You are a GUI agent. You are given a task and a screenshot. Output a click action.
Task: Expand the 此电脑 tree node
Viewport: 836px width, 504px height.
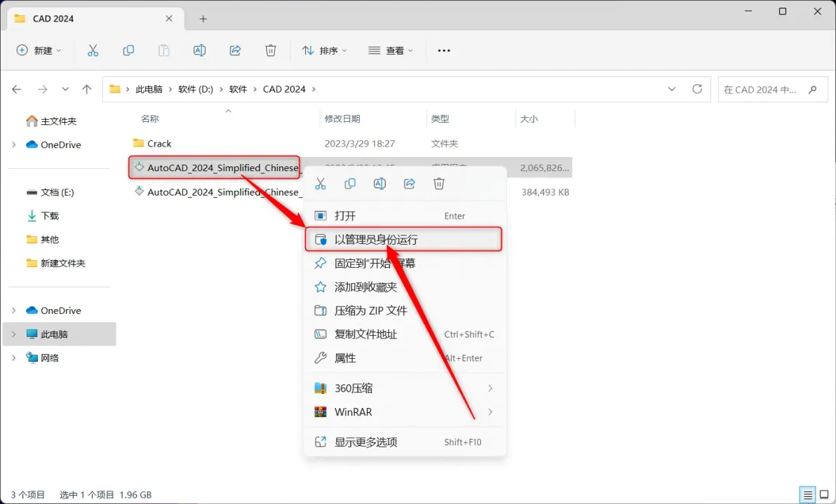(14, 334)
